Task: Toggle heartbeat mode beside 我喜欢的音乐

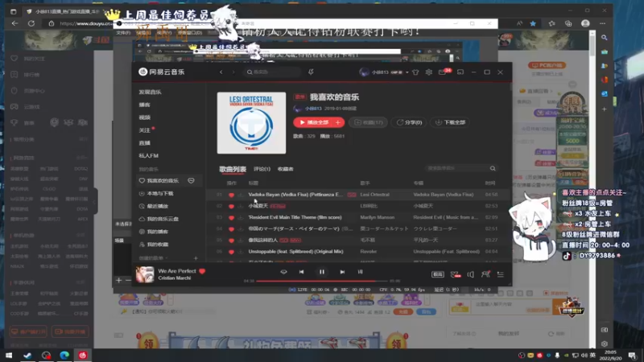Action: pos(191,180)
